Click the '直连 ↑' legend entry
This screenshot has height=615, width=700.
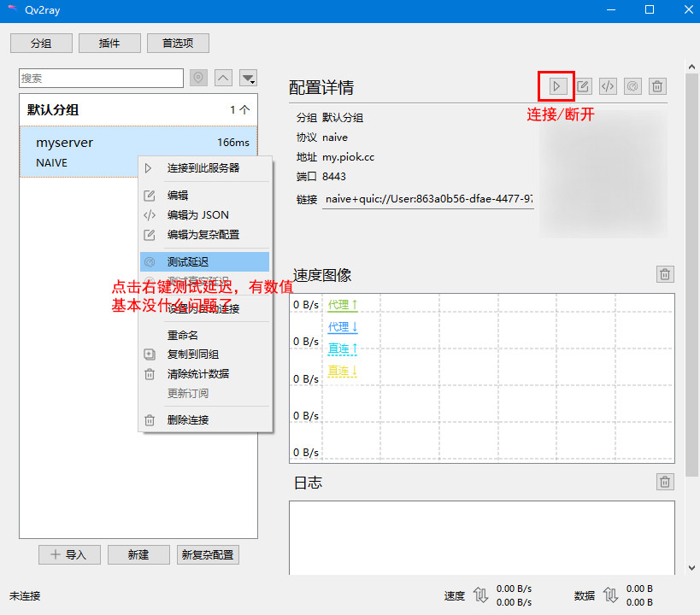(x=343, y=348)
